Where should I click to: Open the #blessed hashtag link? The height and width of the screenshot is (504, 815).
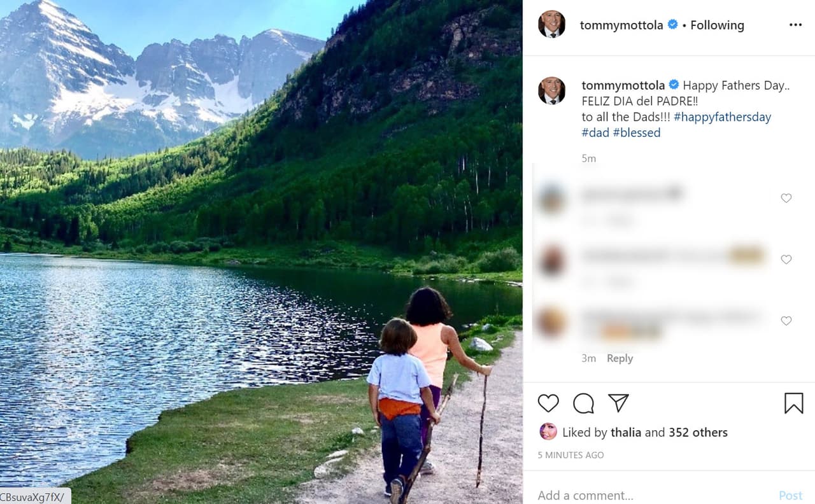point(636,133)
